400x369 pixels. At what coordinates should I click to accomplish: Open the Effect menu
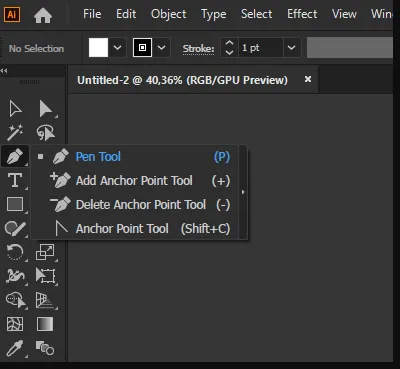[302, 14]
